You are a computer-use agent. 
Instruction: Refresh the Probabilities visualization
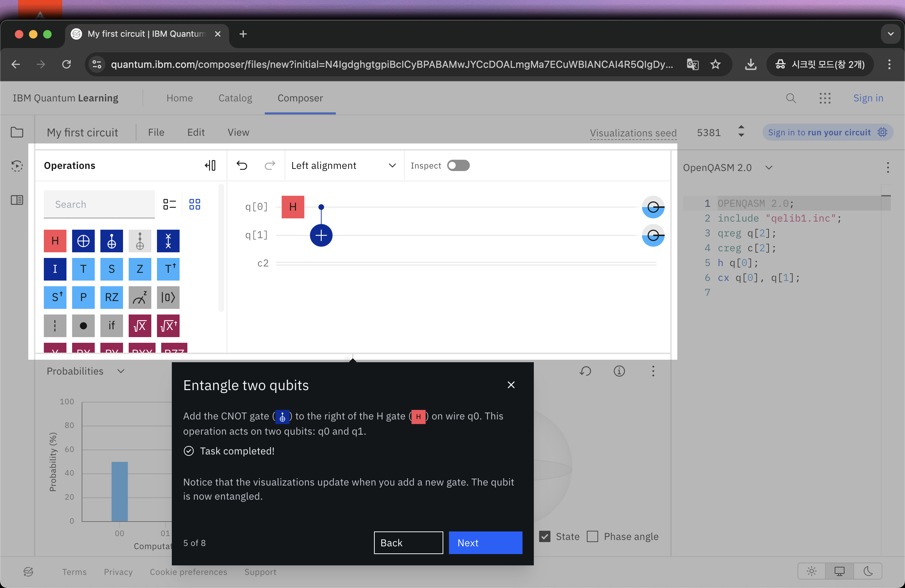(585, 371)
